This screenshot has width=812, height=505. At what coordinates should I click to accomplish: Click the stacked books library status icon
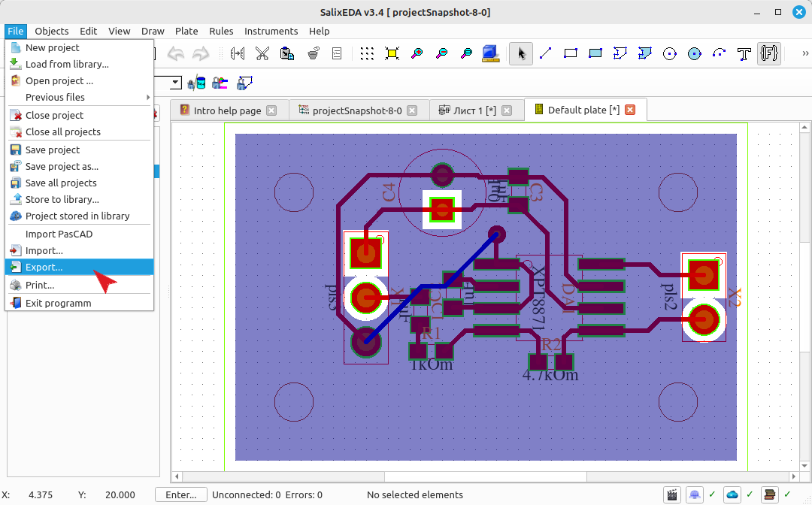coord(770,495)
